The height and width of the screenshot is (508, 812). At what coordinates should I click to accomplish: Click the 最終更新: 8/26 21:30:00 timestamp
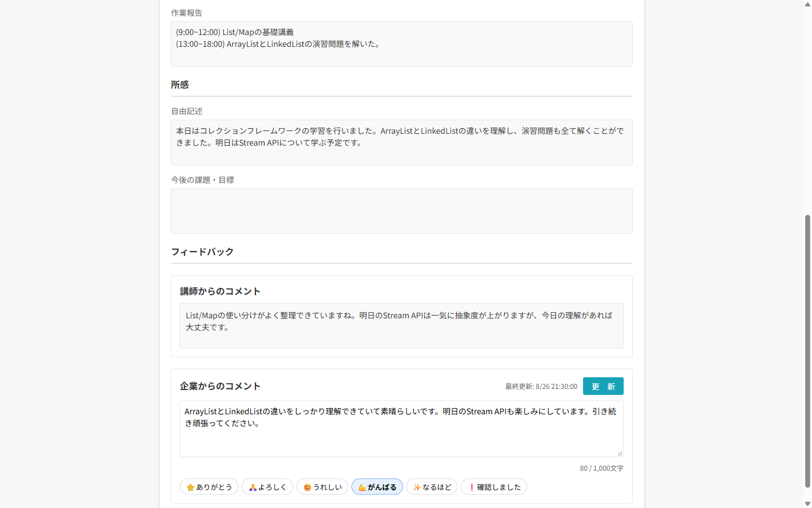[x=541, y=387]
